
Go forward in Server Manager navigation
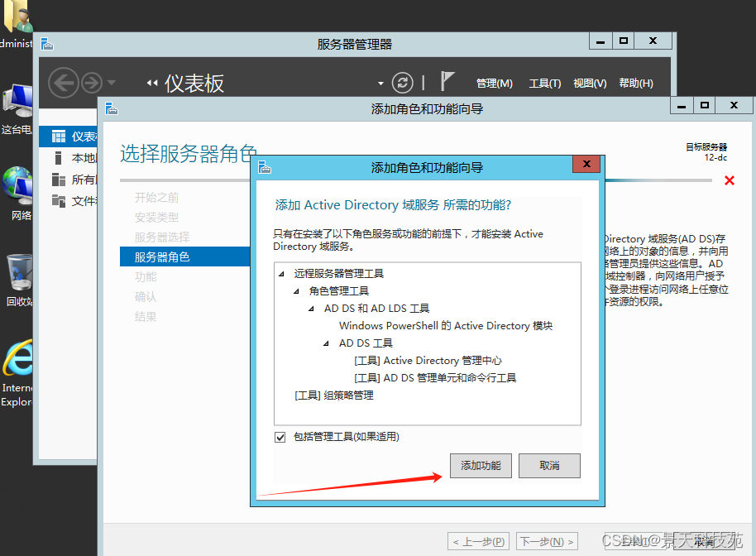click(x=92, y=83)
